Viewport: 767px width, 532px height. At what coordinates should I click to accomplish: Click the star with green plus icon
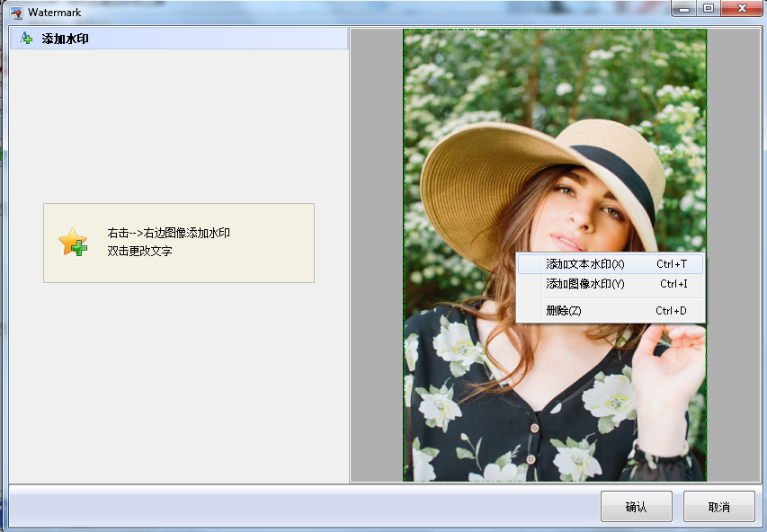click(x=73, y=242)
